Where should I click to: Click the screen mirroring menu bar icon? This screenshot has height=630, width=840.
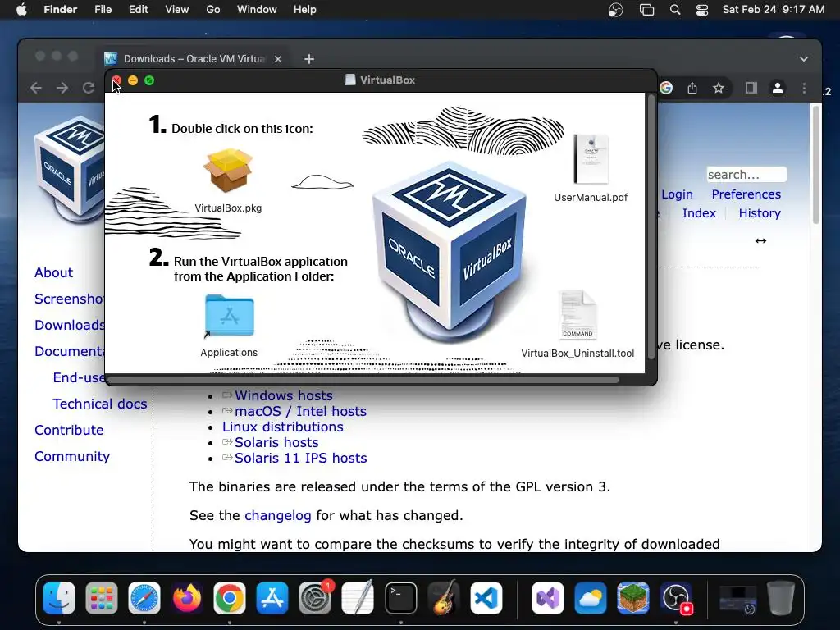(x=646, y=10)
